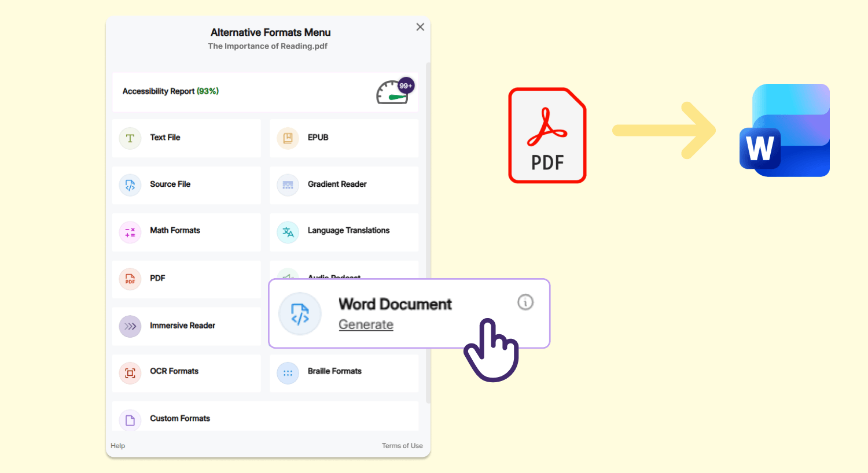Choose the Custom Formats option
868x473 pixels.
click(x=265, y=416)
